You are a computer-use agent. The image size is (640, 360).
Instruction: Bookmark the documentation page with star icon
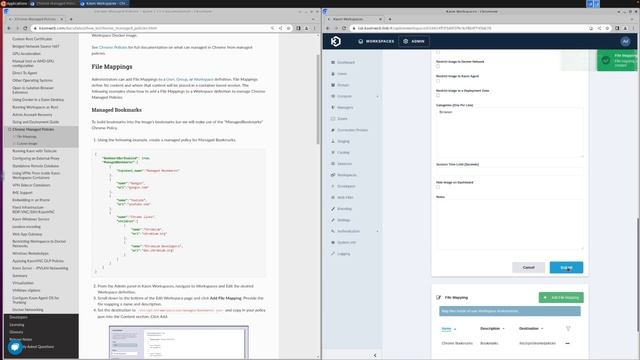(288, 28)
